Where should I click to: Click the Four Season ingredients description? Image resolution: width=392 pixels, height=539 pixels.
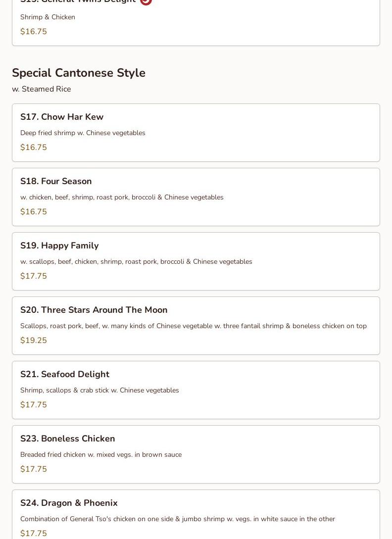click(x=122, y=197)
